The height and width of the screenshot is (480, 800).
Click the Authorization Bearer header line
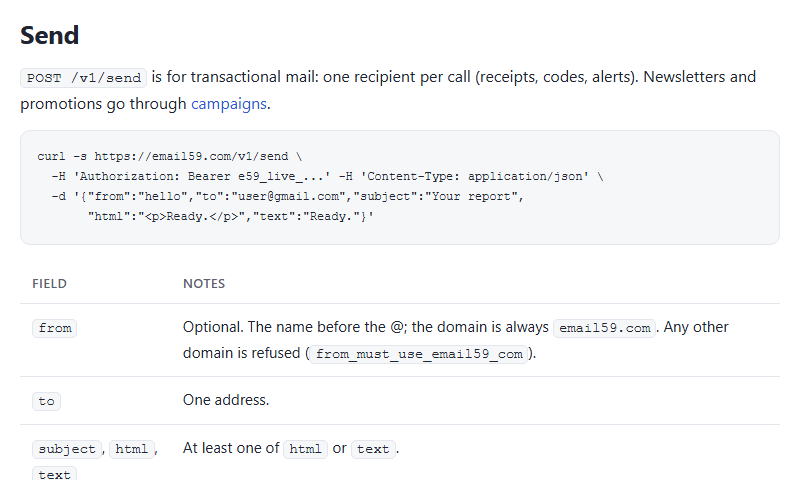click(x=328, y=176)
